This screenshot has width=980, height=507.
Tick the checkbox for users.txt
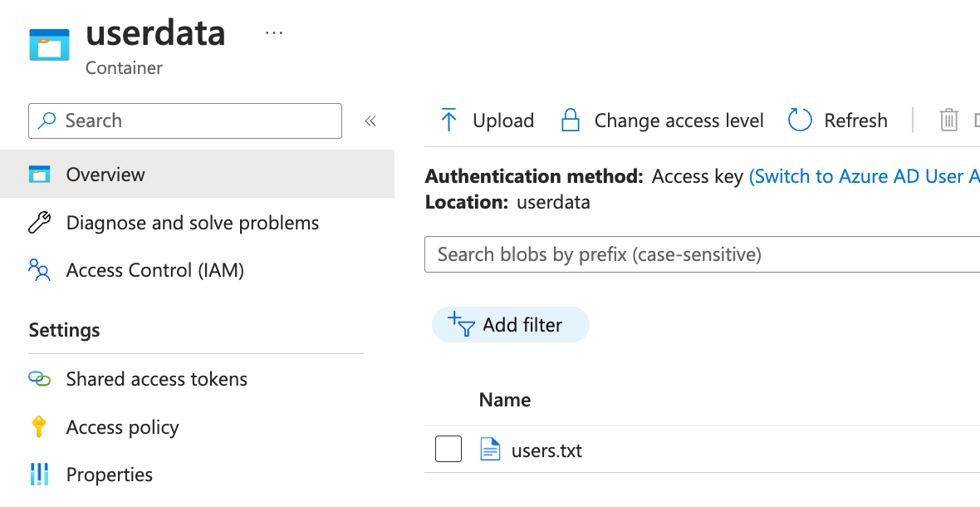point(448,450)
